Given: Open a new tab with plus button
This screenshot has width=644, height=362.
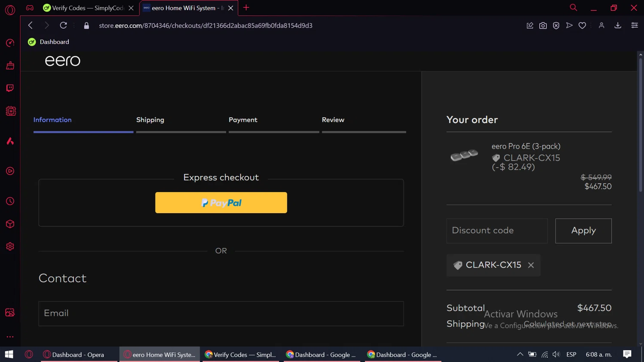Looking at the screenshot, I should tap(246, 8).
